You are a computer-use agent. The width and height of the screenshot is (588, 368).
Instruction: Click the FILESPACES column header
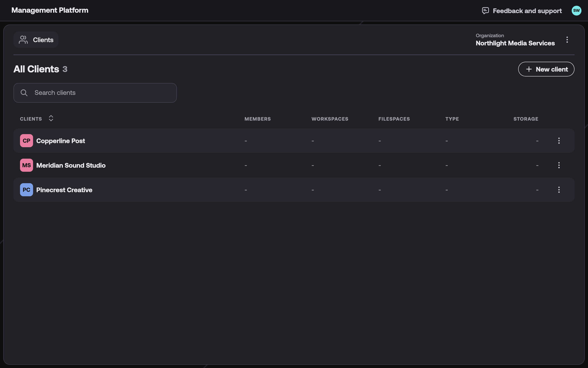(x=394, y=119)
